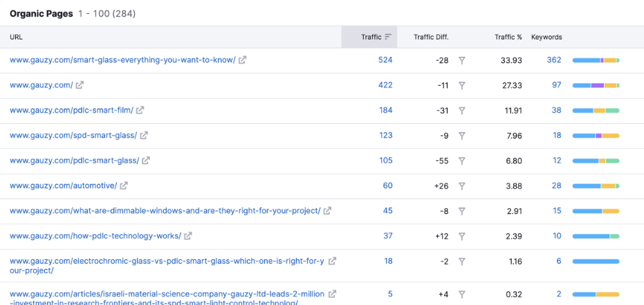Screen dimensions: 644x305
Task: Open external link icon beside www.gauzy.com/ homepage
Action: 80,85
